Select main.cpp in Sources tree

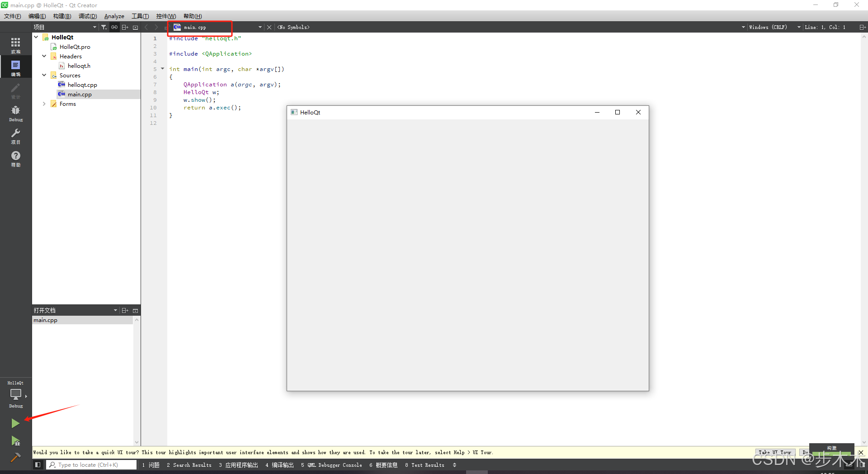click(x=80, y=94)
